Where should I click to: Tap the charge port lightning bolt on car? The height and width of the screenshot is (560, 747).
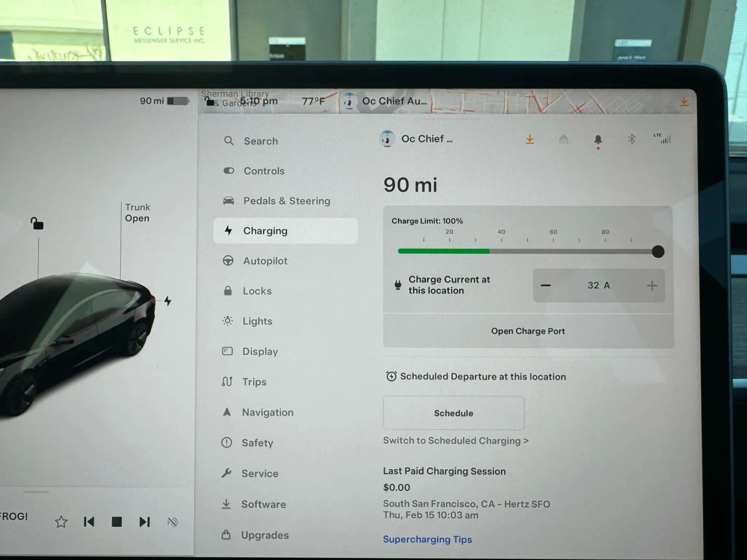(x=168, y=301)
